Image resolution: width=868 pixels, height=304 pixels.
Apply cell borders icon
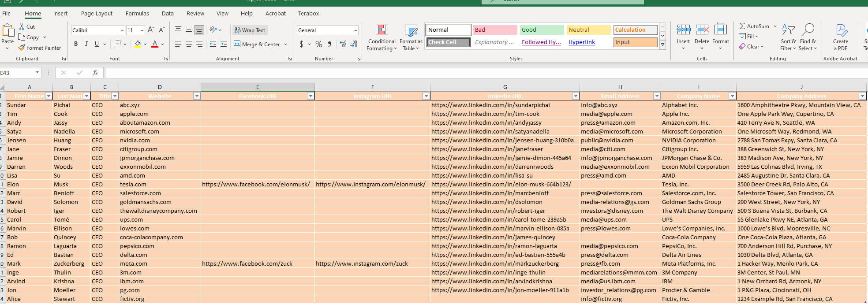(117, 44)
